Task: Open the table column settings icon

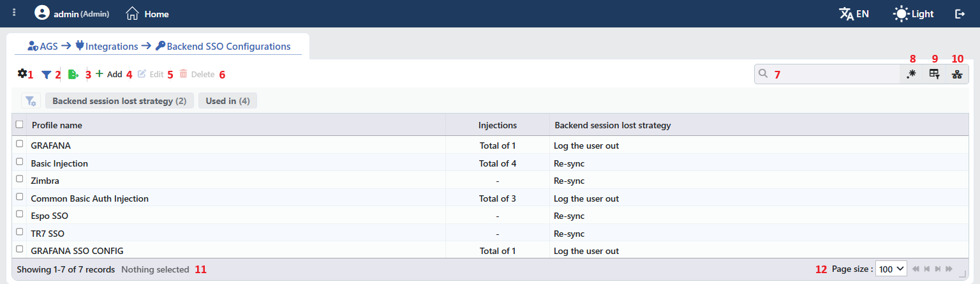Action: click(x=934, y=74)
